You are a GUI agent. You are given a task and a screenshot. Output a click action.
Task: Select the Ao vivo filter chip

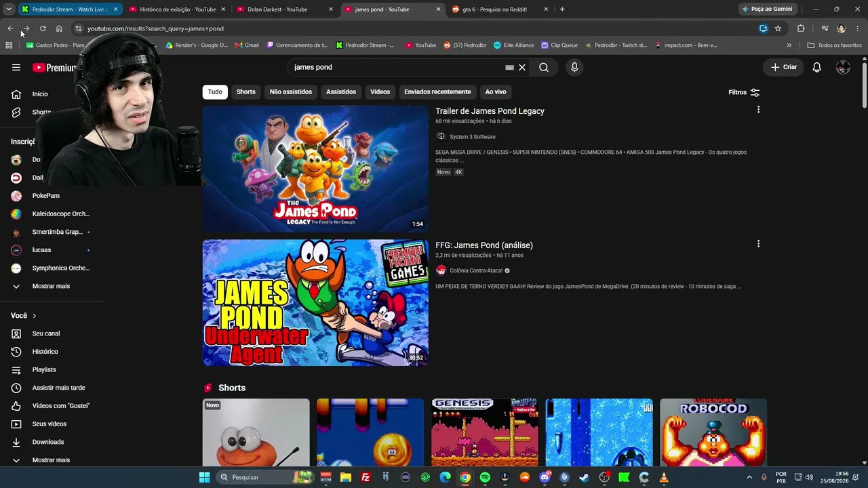point(496,91)
